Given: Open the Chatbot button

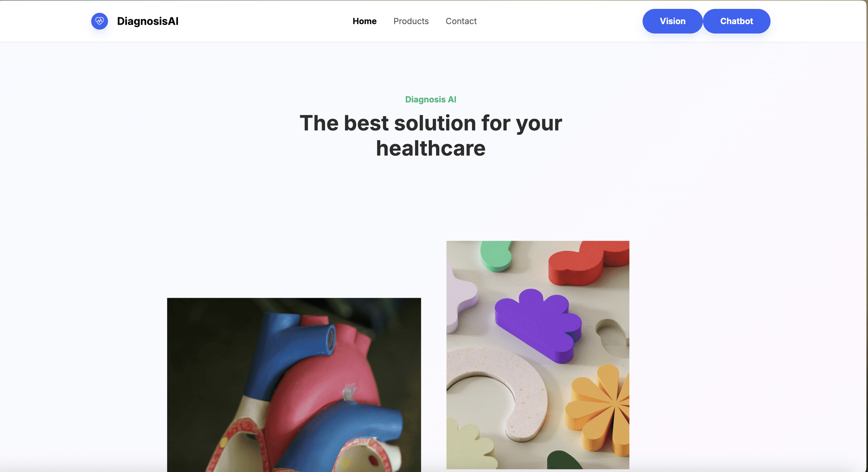Looking at the screenshot, I should [x=736, y=21].
